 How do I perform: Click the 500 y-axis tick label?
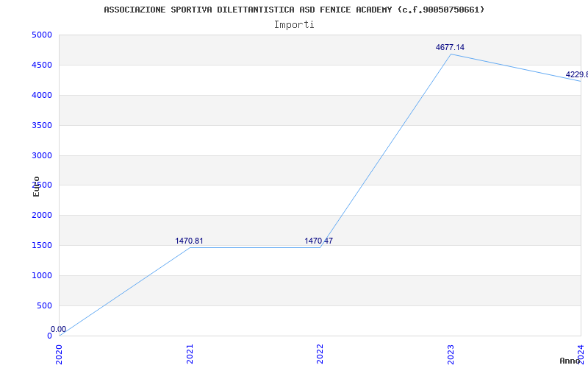click(x=44, y=305)
